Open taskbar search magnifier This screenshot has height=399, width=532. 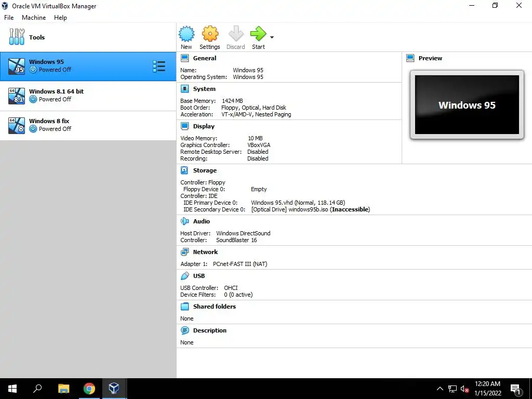(x=37, y=389)
